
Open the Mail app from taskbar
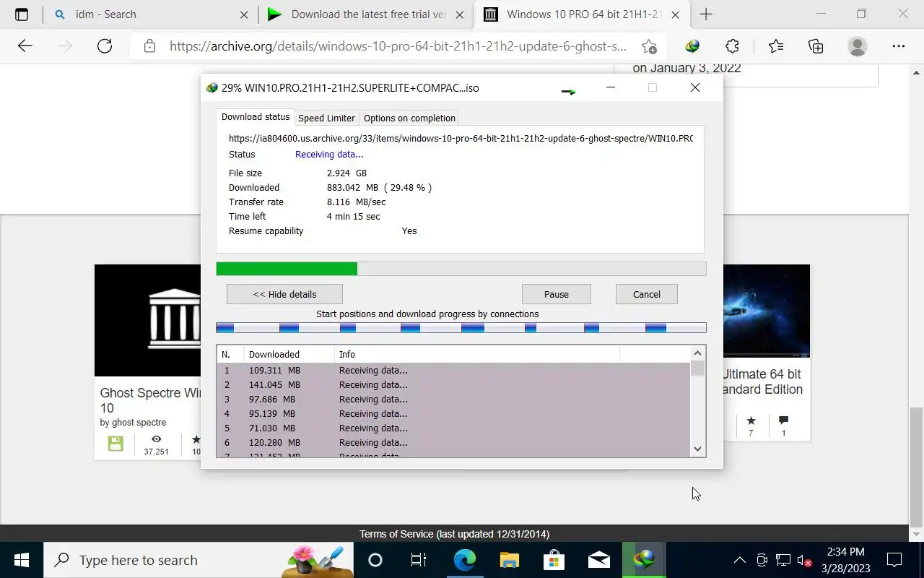[598, 560]
